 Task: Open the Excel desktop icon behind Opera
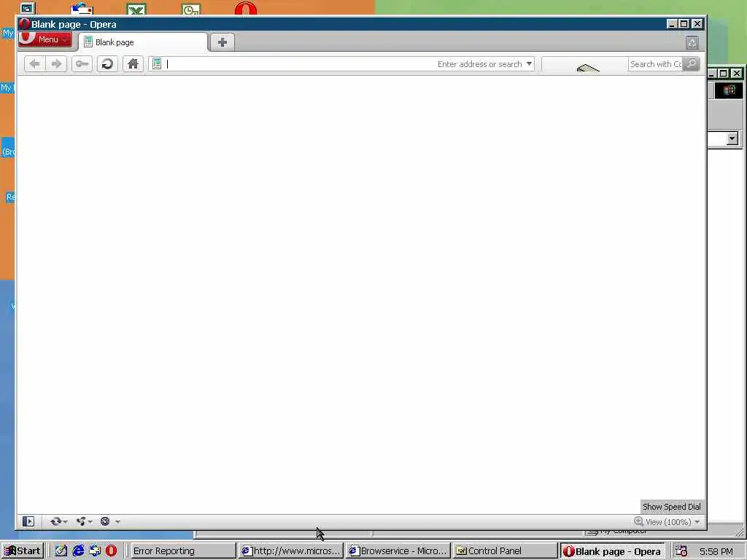point(136,9)
